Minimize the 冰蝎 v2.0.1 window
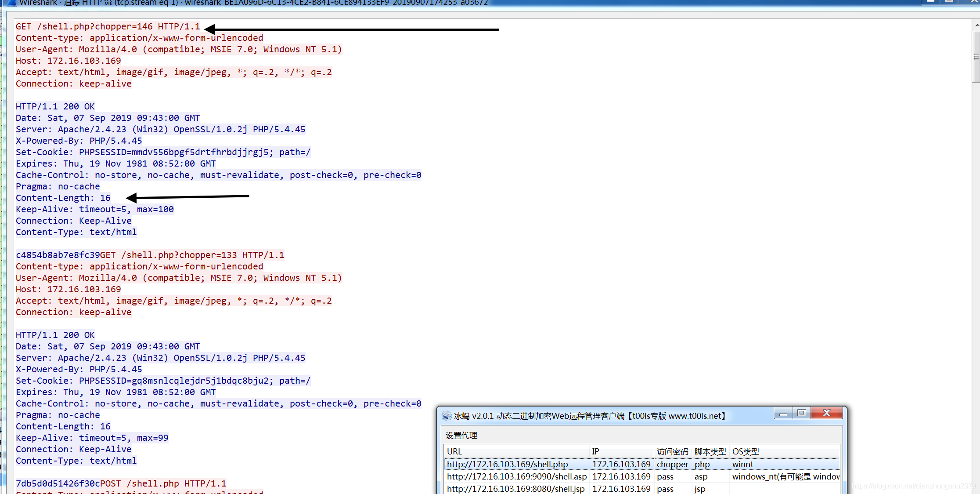This screenshot has height=494, width=980. click(783, 413)
